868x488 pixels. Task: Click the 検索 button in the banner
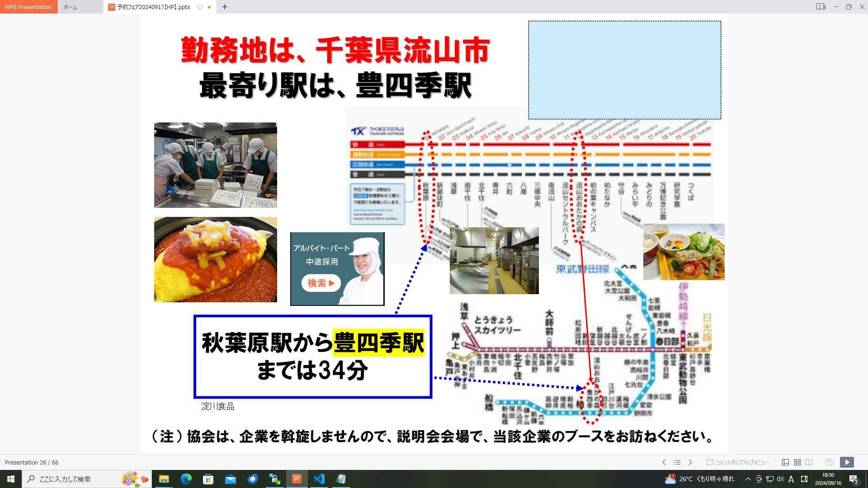(321, 283)
